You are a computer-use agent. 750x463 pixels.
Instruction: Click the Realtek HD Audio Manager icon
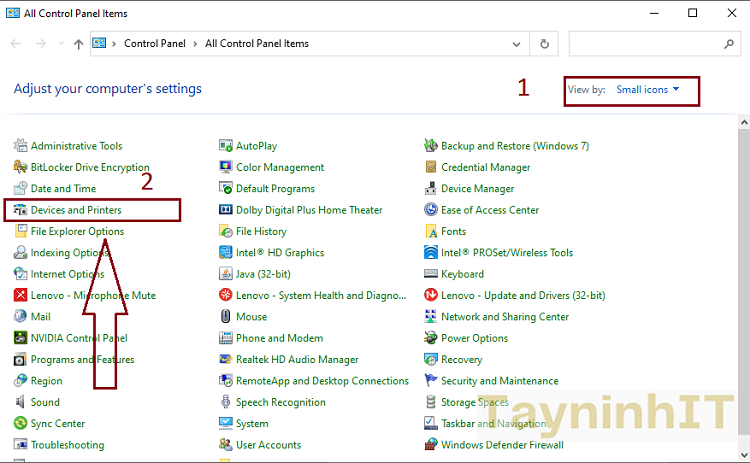pyautogui.click(x=226, y=360)
